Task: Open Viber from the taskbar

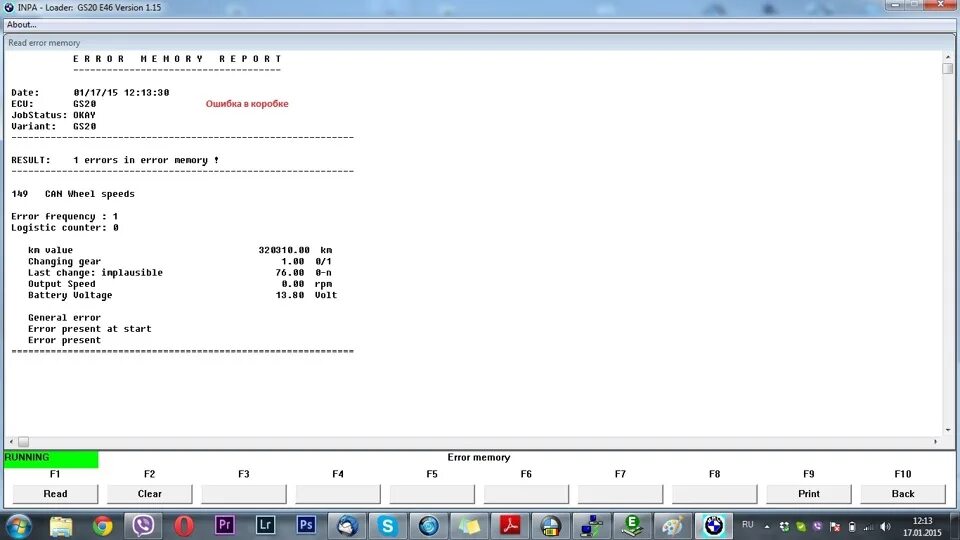Action: click(143, 526)
